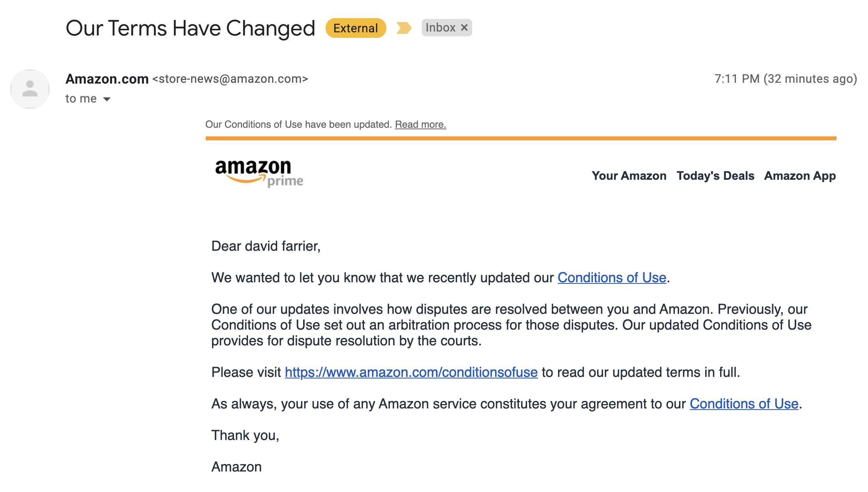Open Today's Deals in the header
The image size is (868, 492).
click(715, 176)
